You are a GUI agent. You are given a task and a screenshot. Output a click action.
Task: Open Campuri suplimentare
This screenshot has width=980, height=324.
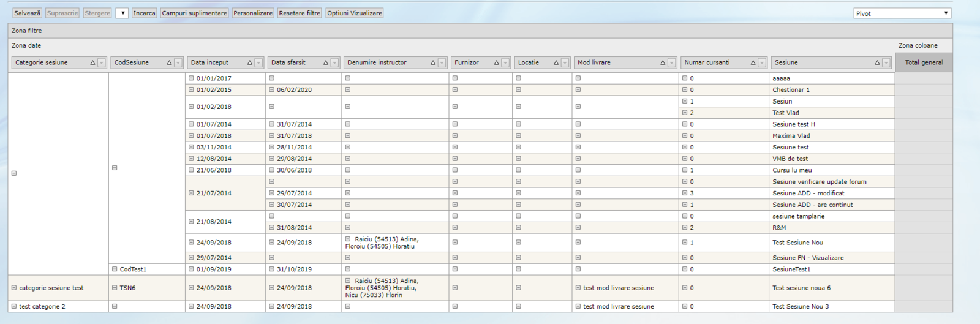coord(194,13)
